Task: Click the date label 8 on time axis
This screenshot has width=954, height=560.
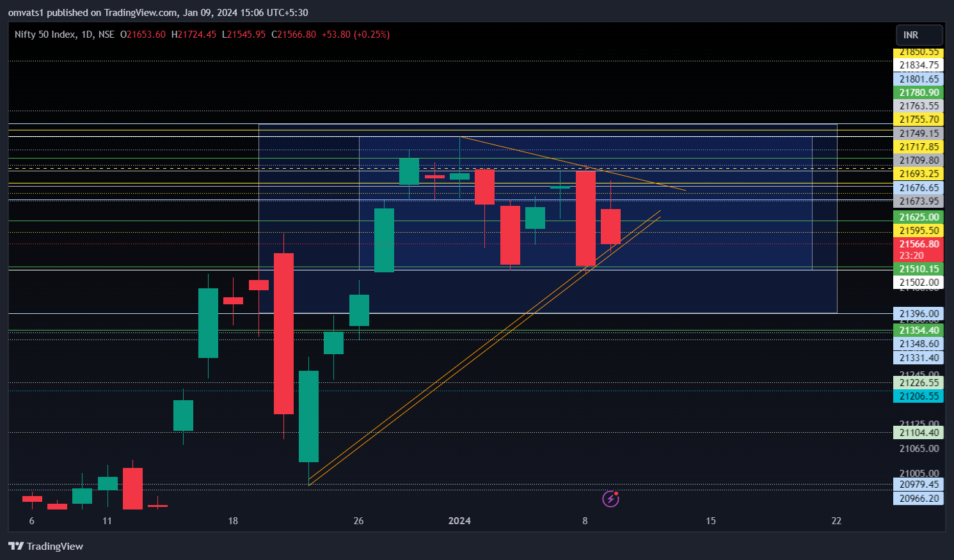Action: click(x=585, y=521)
